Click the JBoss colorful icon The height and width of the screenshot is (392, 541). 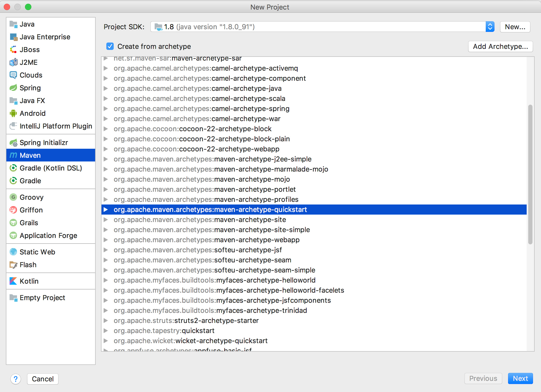(x=13, y=50)
